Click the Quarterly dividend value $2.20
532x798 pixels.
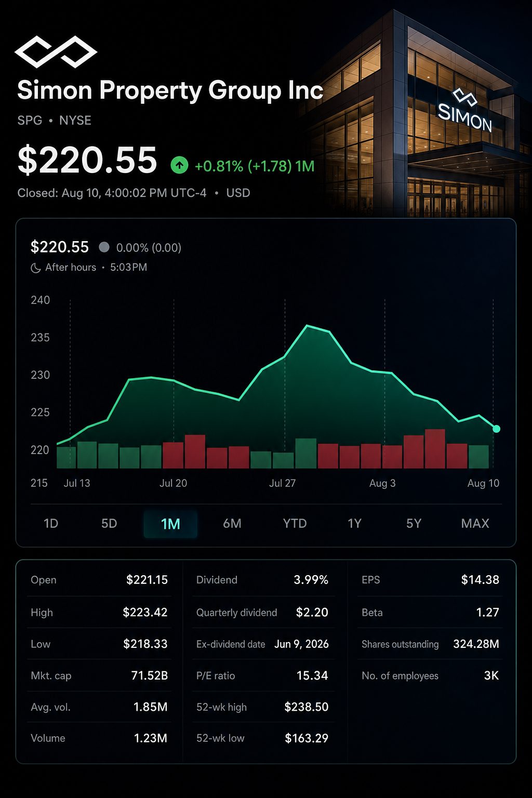tap(312, 613)
